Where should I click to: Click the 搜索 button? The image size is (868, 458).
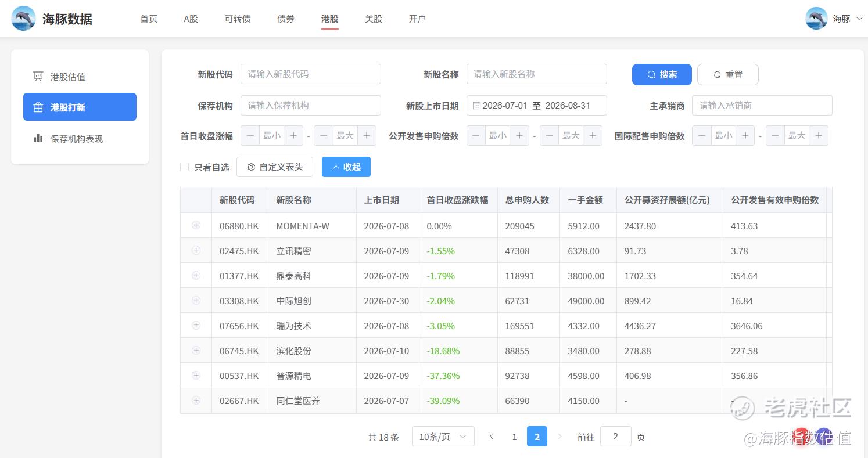[662, 74]
